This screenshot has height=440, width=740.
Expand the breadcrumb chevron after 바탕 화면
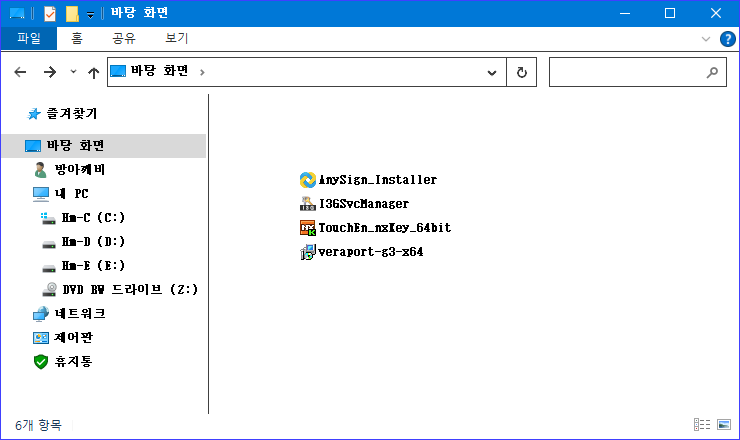(x=202, y=72)
